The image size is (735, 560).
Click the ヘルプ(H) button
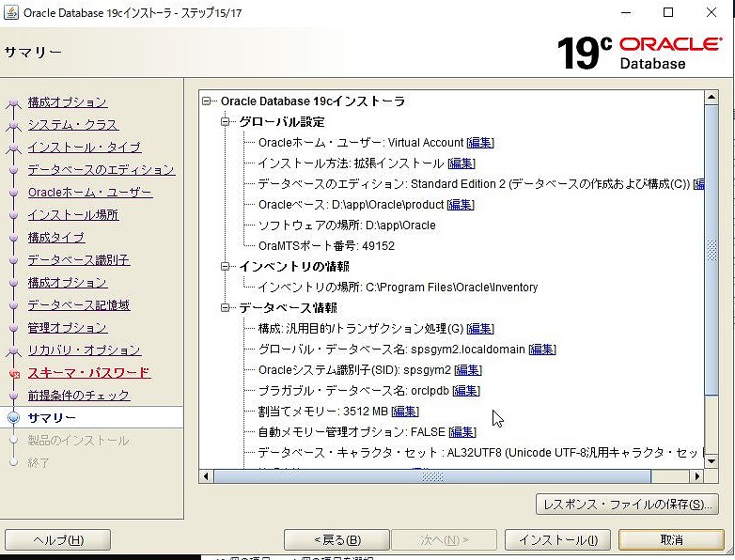pyautogui.click(x=57, y=540)
